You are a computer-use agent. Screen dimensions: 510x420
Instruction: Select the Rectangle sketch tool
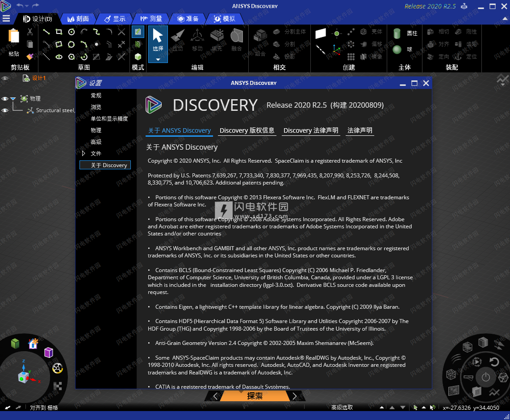(x=59, y=32)
